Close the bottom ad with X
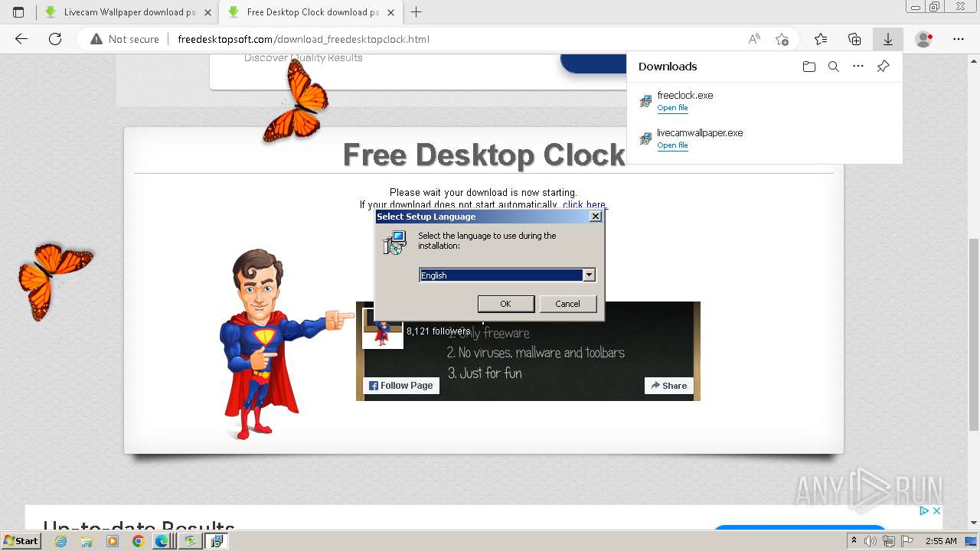Viewport: 980px width, 551px height. coord(936,510)
